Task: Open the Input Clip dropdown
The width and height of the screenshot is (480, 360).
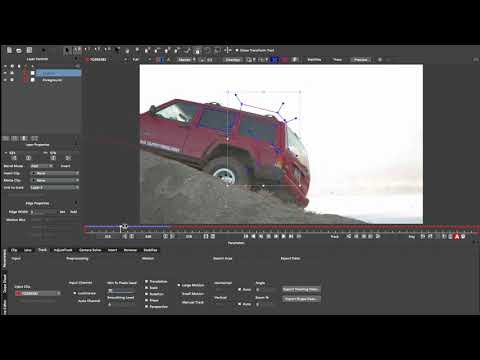Action: coord(38,293)
